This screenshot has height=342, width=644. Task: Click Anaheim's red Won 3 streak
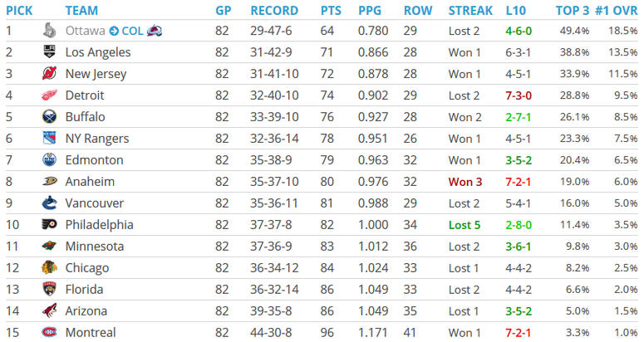[x=465, y=182]
